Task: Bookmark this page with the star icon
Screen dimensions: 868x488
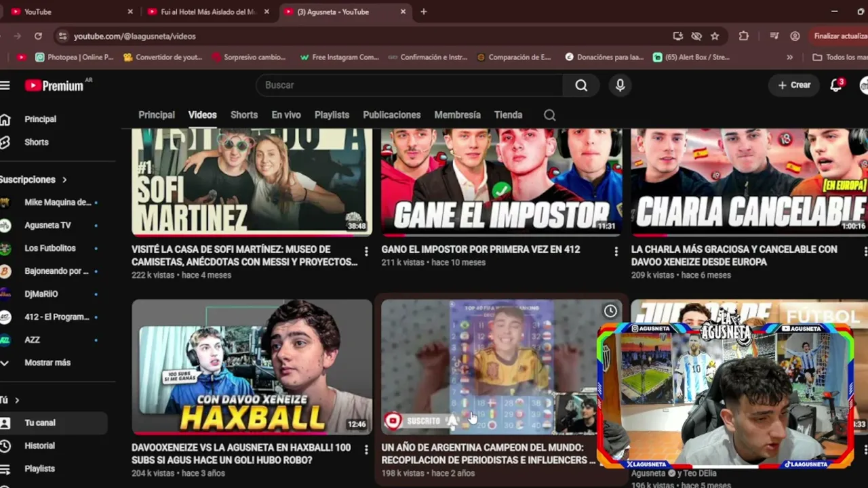Action: [715, 36]
